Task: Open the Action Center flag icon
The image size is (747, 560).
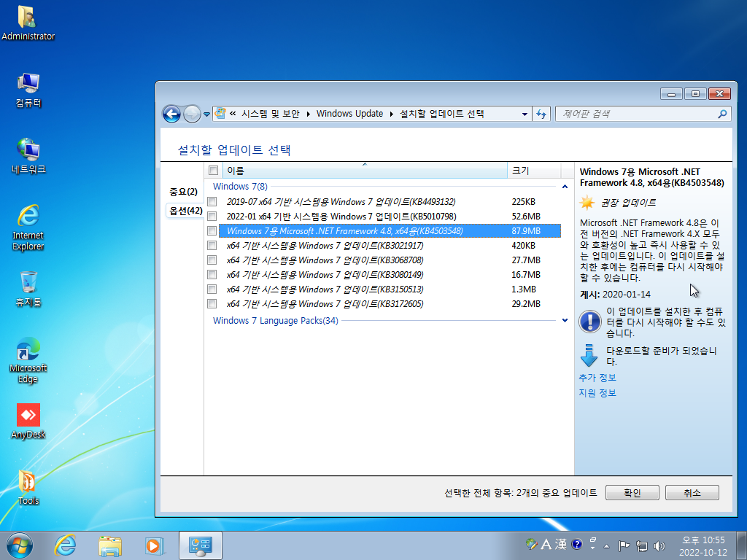Action: point(624,545)
